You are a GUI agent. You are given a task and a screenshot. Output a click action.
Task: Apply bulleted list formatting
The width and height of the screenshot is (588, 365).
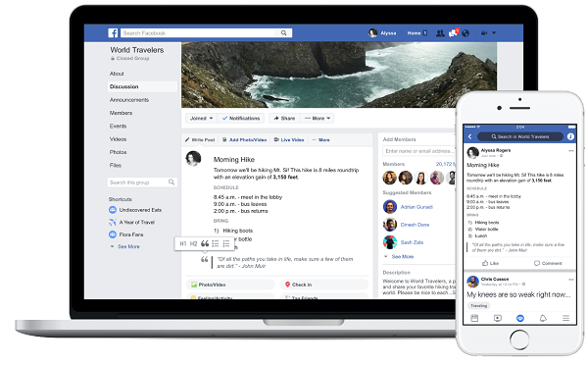coord(216,243)
